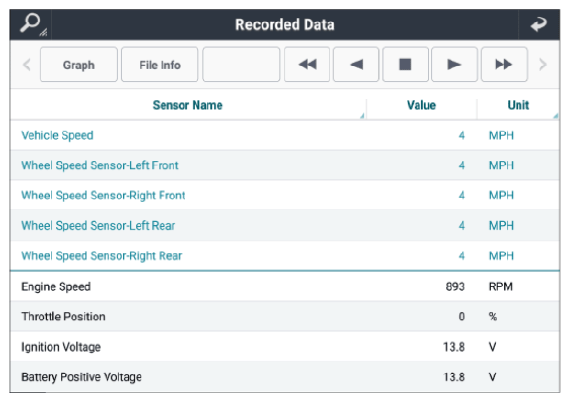Open the Graph view
This screenshot has width=570, height=402.
(79, 64)
